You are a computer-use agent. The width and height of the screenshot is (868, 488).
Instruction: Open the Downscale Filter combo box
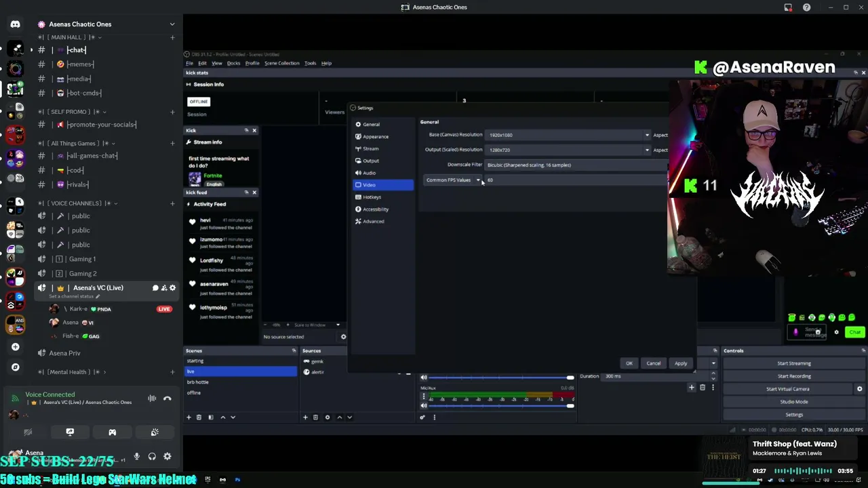coord(576,165)
